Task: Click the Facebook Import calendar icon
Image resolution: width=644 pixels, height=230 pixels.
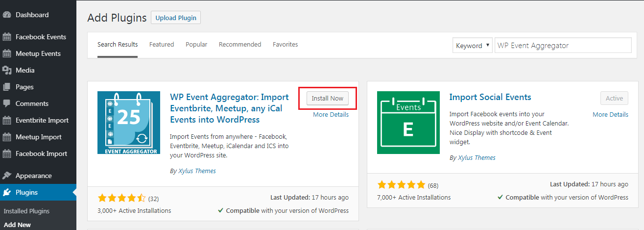Action: coord(7,153)
